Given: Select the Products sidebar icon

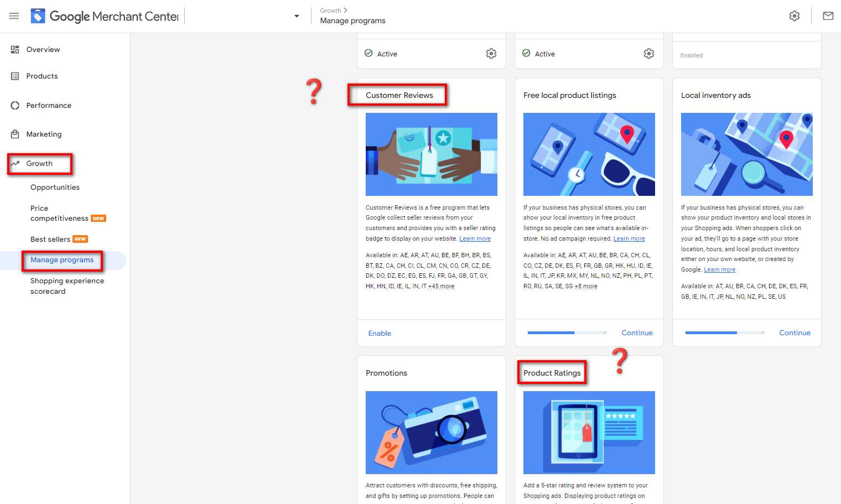Looking at the screenshot, I should pyautogui.click(x=15, y=76).
